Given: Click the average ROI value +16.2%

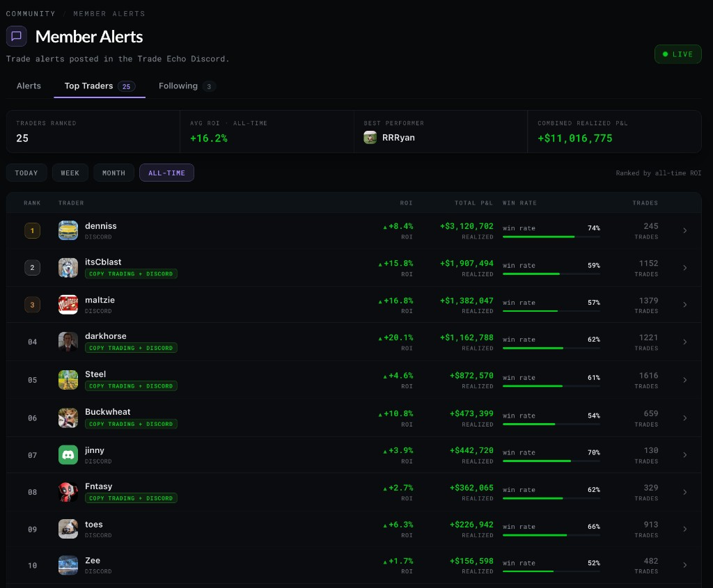Looking at the screenshot, I should 209,138.
